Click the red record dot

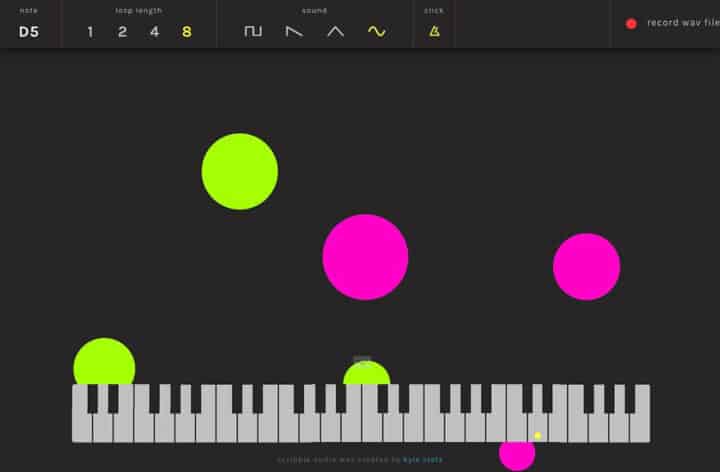pos(631,23)
